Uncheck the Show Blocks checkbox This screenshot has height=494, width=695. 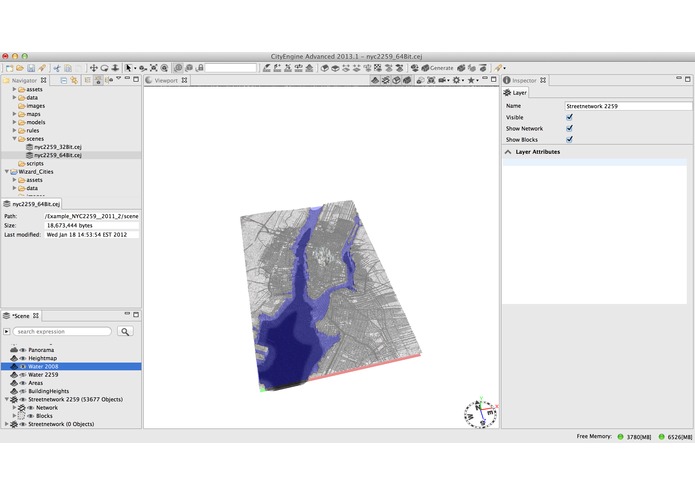click(569, 139)
